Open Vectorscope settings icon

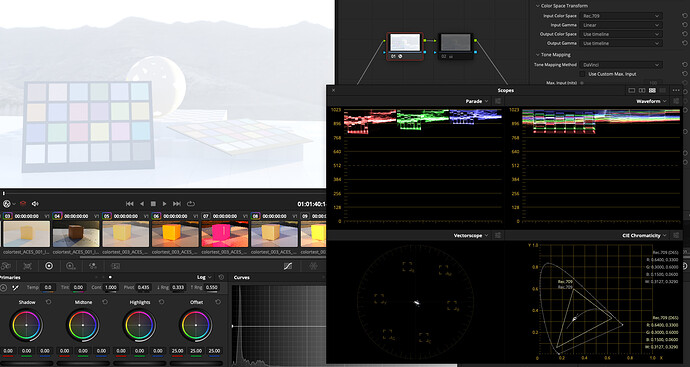point(498,236)
